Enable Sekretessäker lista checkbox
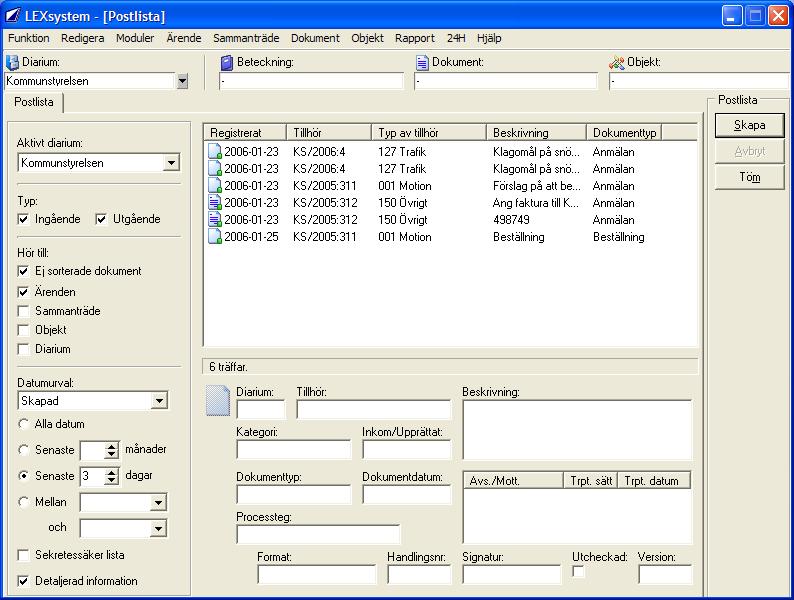This screenshot has width=794, height=600. [x=23, y=555]
